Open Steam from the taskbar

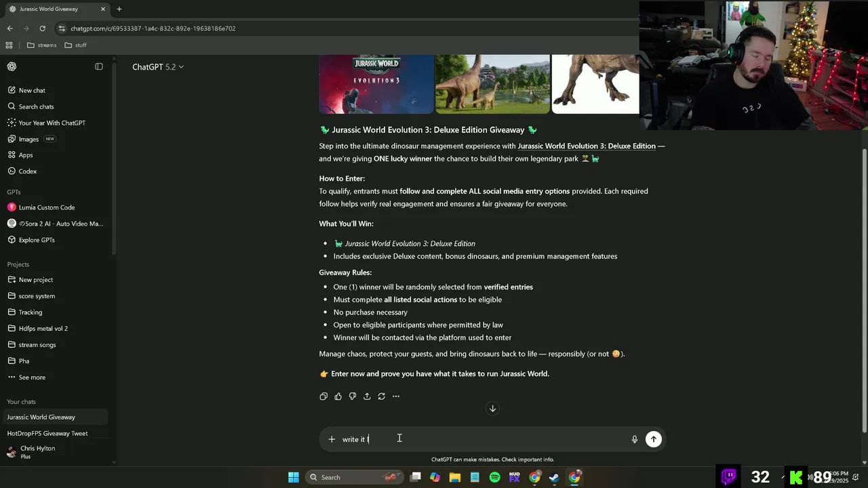point(554,477)
